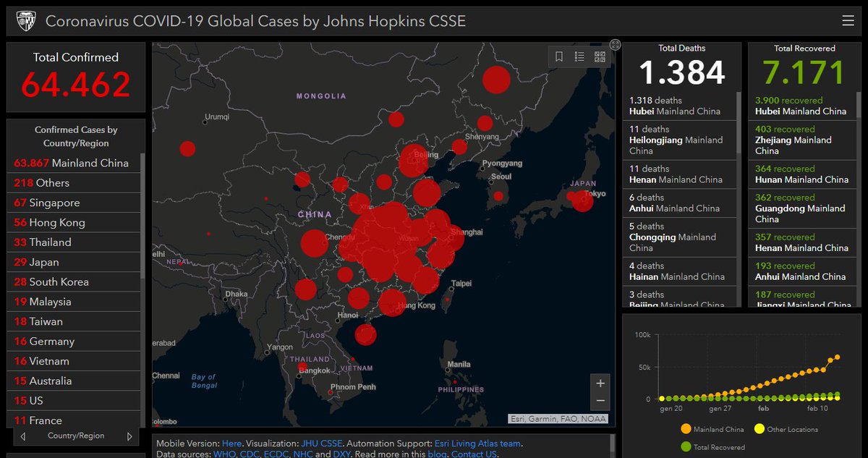Screen dimensions: 868x458
Task: Click 4 deaths Hainan entry
Action: pos(680,271)
